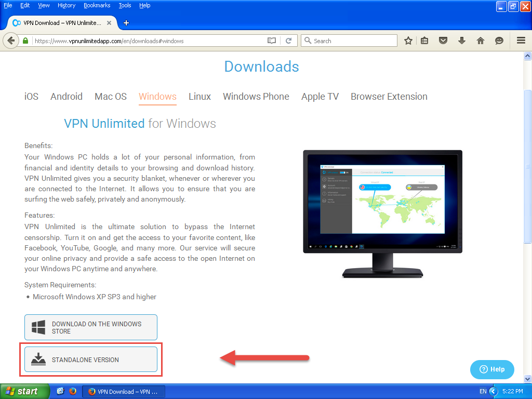This screenshot has width=532, height=399.
Task: Switch to the Browser Extension tab
Action: [x=389, y=96]
